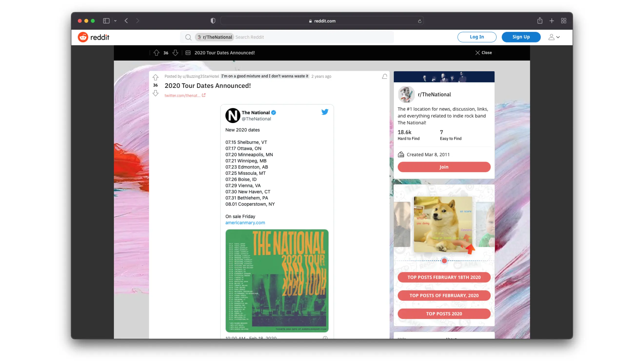Upvote from the black header bar
644x363 pixels.
[x=157, y=52]
